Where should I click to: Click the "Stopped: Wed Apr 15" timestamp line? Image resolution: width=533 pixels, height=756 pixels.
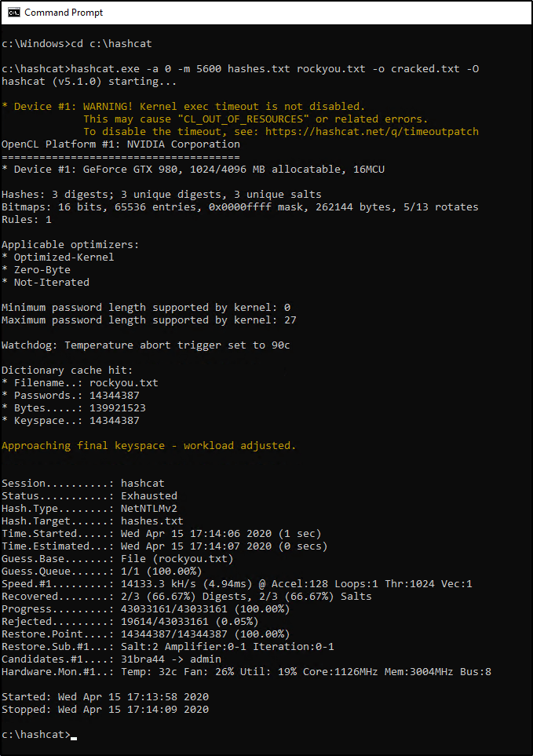[105, 710]
